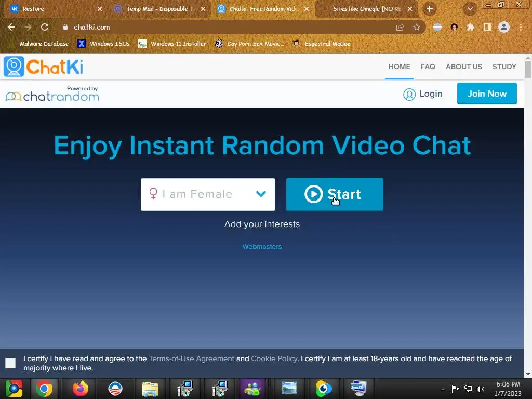Switch to the Temp Mail tab

[x=159, y=9]
